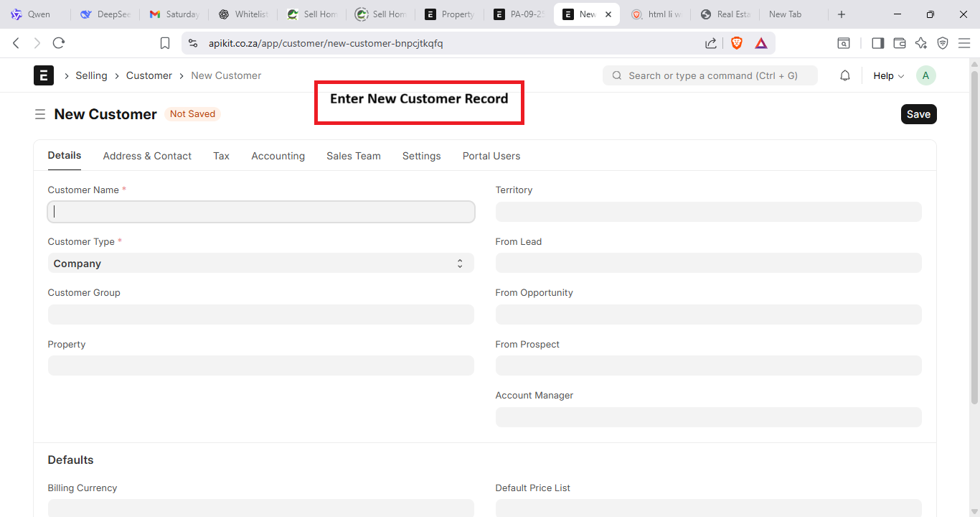The image size is (980, 517).
Task: Open the Accounting tab
Action: point(278,156)
